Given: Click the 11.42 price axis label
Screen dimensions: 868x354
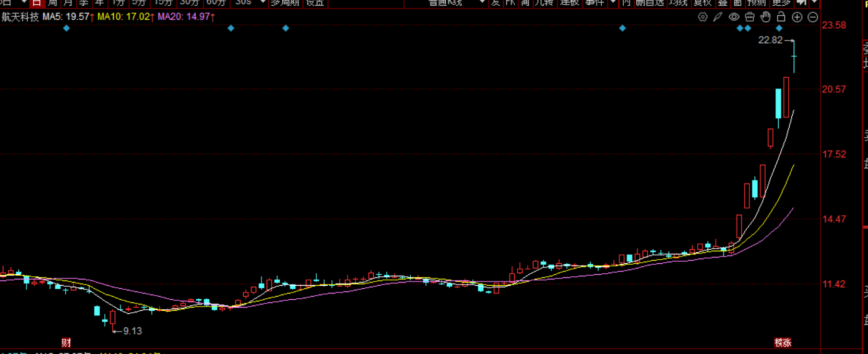Looking at the screenshot, I should (x=834, y=284).
